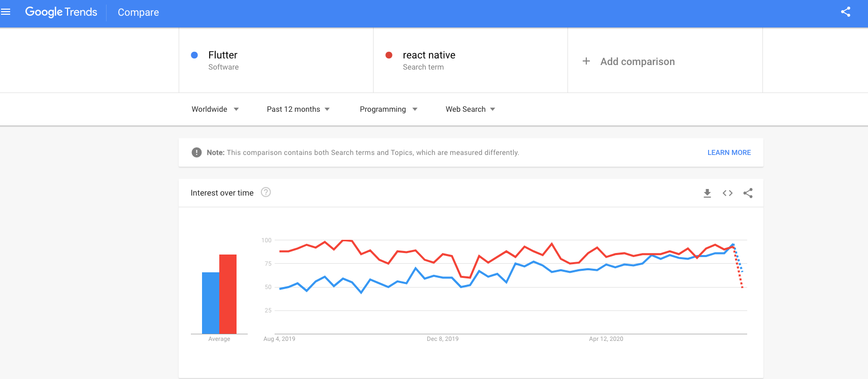Open the hamburger navigation menu

(x=6, y=12)
